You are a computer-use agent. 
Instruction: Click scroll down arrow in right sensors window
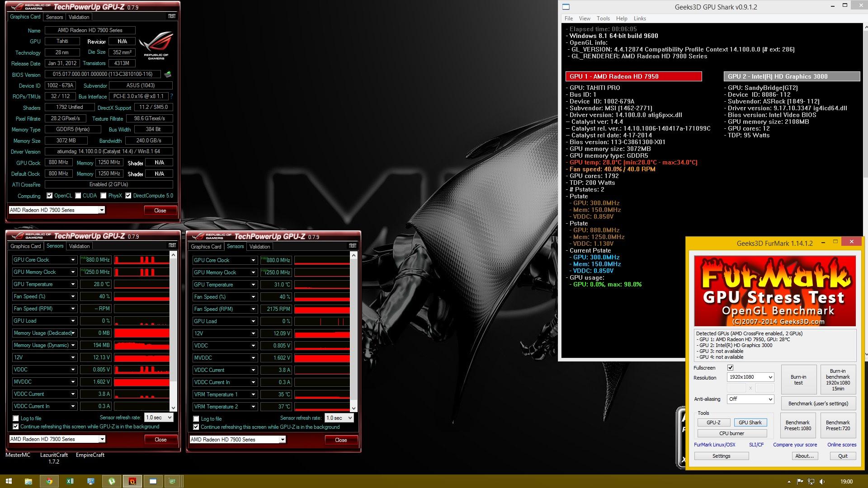tap(354, 408)
